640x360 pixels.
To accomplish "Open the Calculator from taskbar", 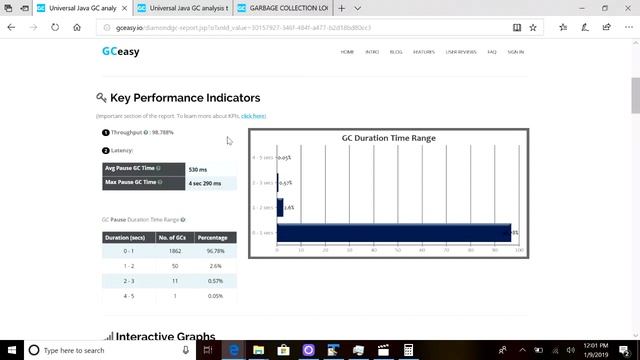I will [x=408, y=350].
